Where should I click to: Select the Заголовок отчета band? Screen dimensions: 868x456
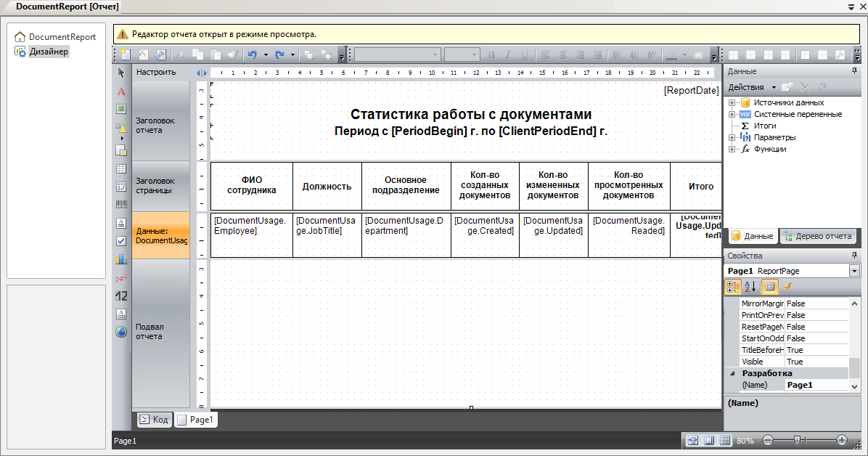[160, 122]
